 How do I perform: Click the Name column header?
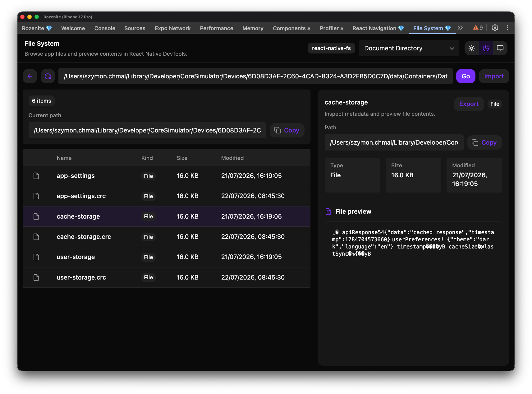tap(64, 158)
